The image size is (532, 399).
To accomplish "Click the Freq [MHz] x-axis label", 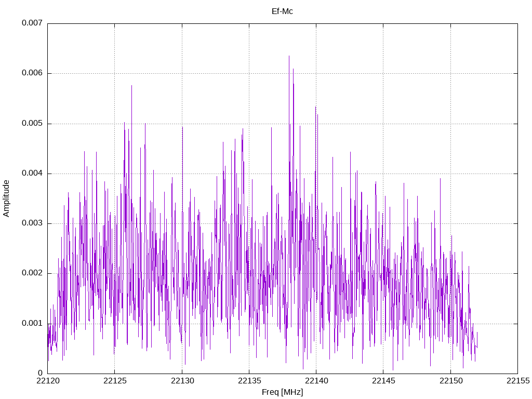I will 282,392.
